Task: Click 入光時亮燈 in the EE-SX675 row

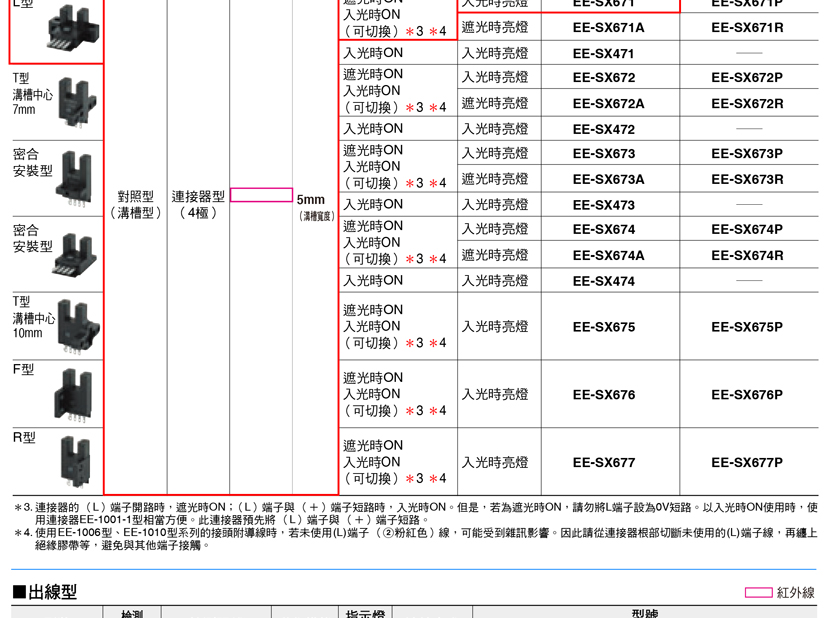Action: coord(495,327)
